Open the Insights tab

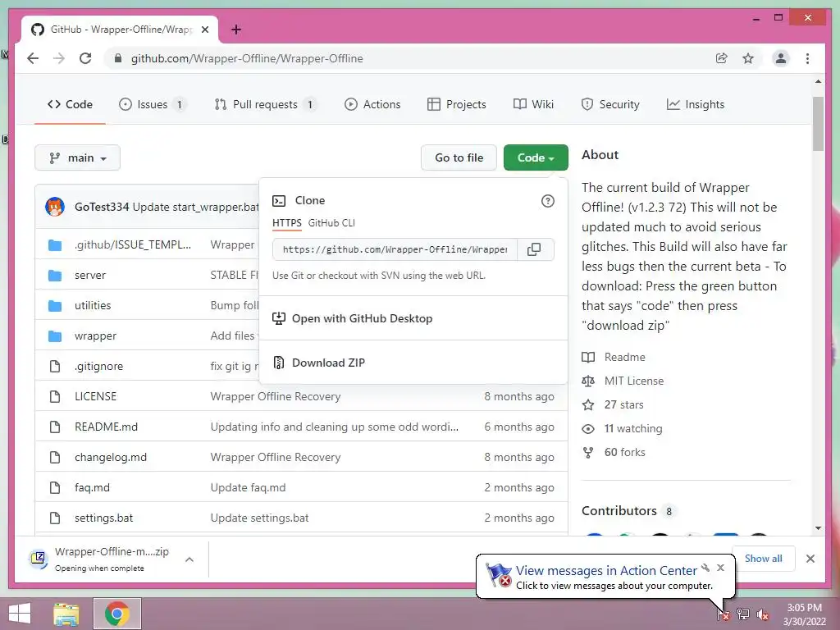[696, 104]
